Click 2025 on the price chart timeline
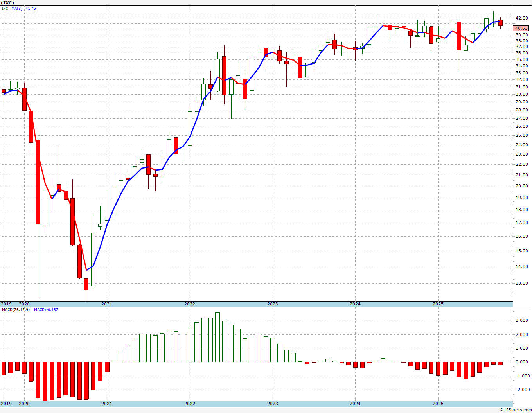Viewport: 532px width, 413px height. (438, 304)
